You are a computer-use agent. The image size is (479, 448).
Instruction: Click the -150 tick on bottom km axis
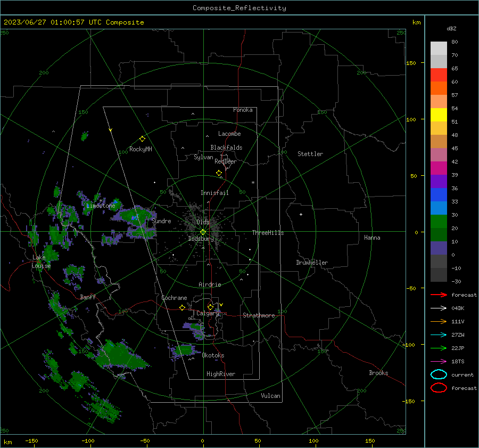point(31,441)
